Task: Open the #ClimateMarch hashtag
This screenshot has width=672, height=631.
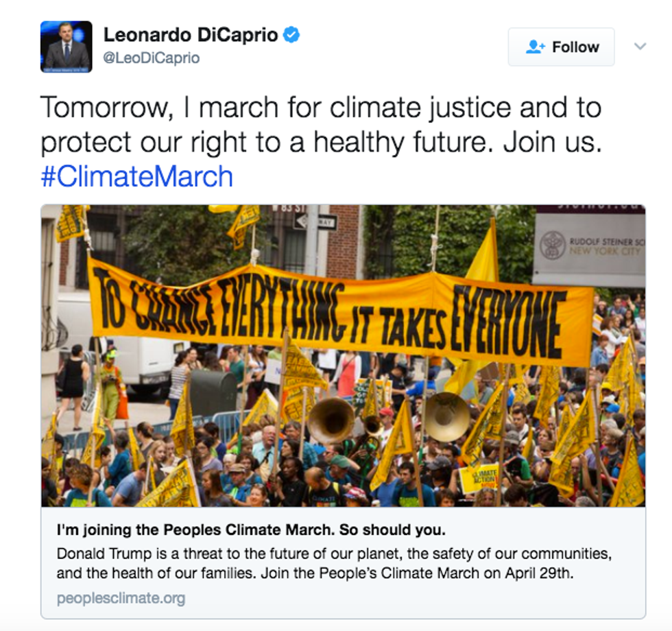Action: pos(136,177)
